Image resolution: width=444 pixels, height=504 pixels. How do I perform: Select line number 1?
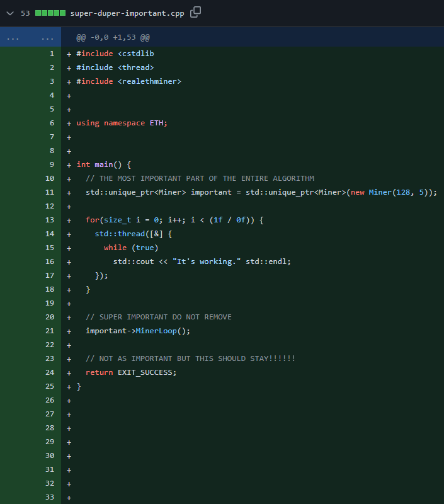[x=52, y=54]
